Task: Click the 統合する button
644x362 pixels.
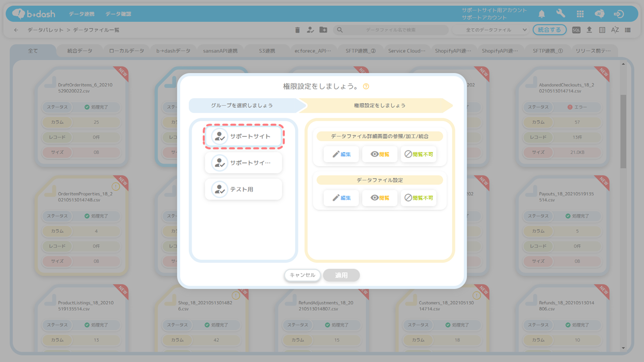Action: (549, 30)
